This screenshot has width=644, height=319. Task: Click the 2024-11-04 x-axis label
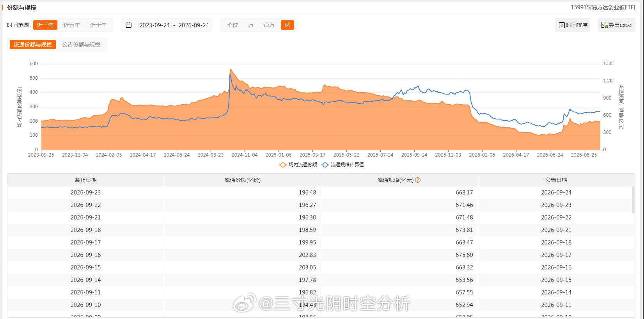[245, 155]
